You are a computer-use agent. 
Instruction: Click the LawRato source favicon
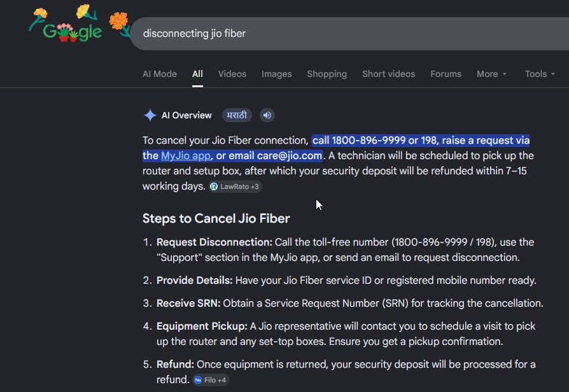click(x=214, y=186)
